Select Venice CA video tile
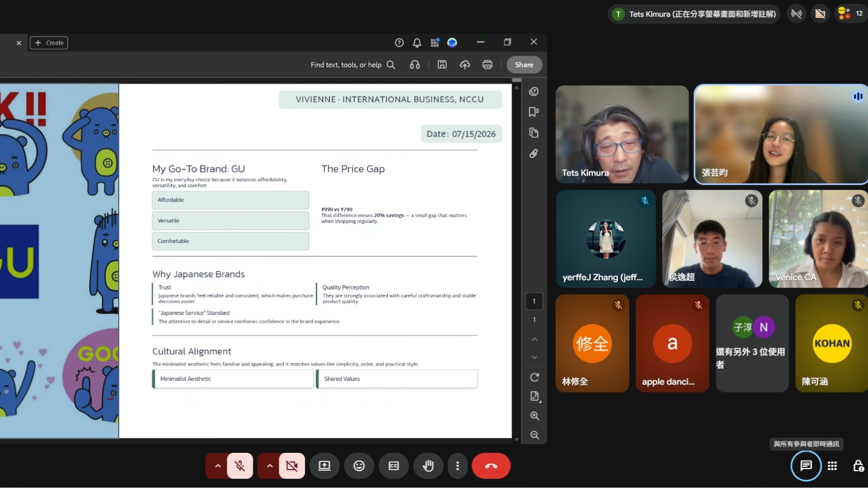Screen dimensions: 868x488 coord(818,239)
